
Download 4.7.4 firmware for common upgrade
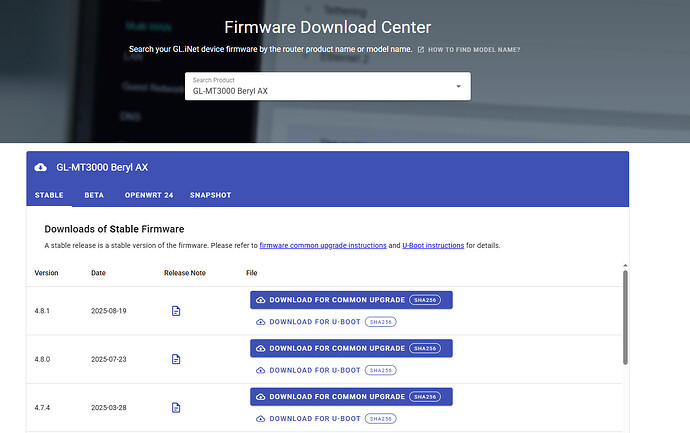coord(330,396)
